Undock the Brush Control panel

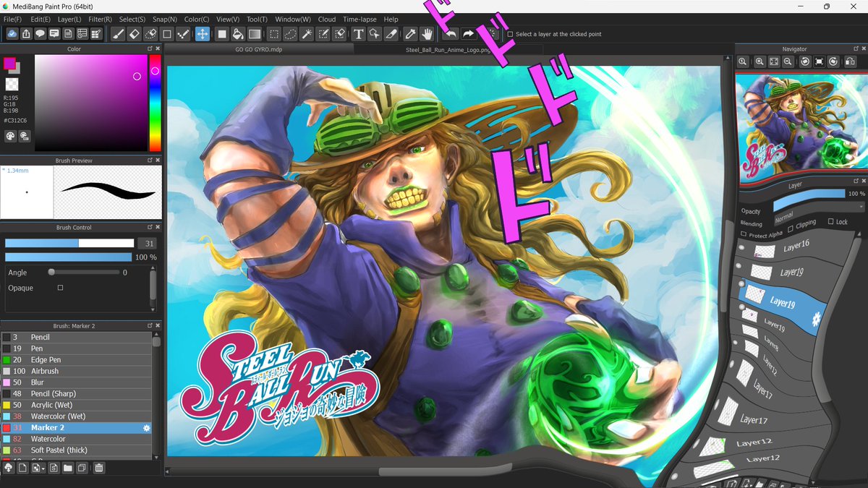pyautogui.click(x=150, y=228)
